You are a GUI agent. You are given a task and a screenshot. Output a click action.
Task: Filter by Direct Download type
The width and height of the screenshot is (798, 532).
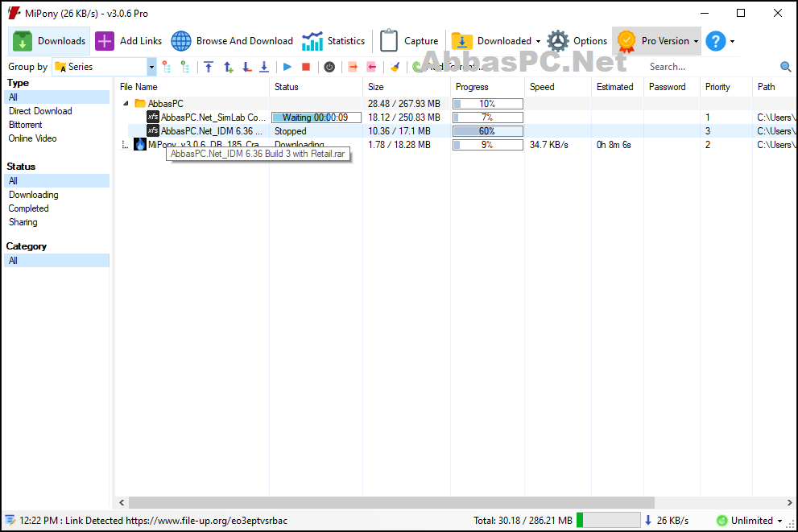[40, 111]
